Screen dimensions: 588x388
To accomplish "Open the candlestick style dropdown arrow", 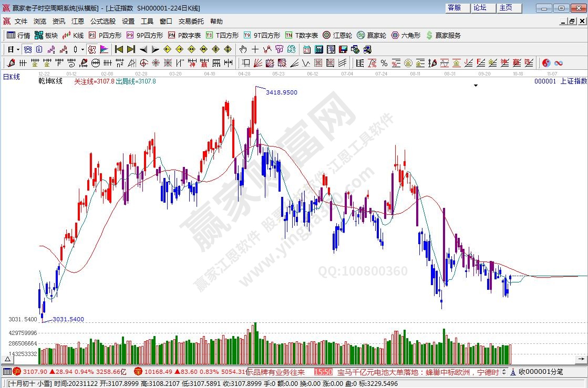I will pyautogui.click(x=82, y=49).
